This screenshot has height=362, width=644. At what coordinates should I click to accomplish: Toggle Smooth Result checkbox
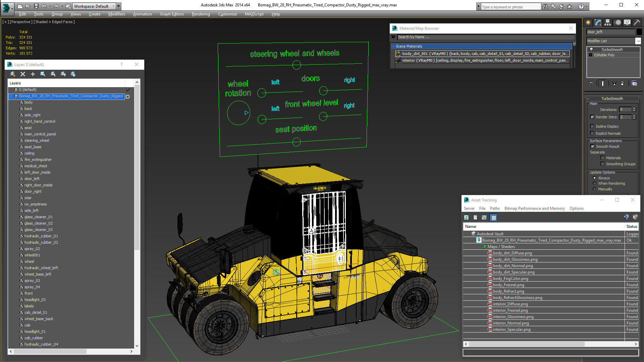(592, 146)
